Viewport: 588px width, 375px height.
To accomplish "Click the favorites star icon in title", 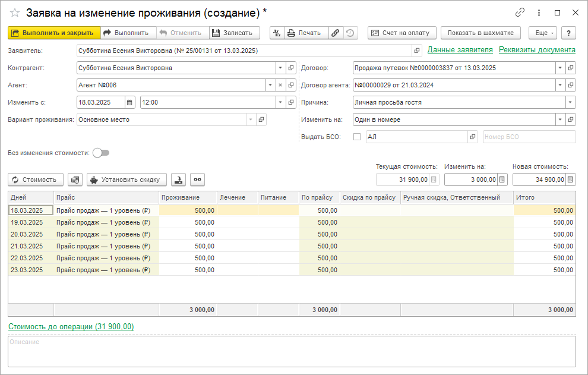I will coord(15,12).
